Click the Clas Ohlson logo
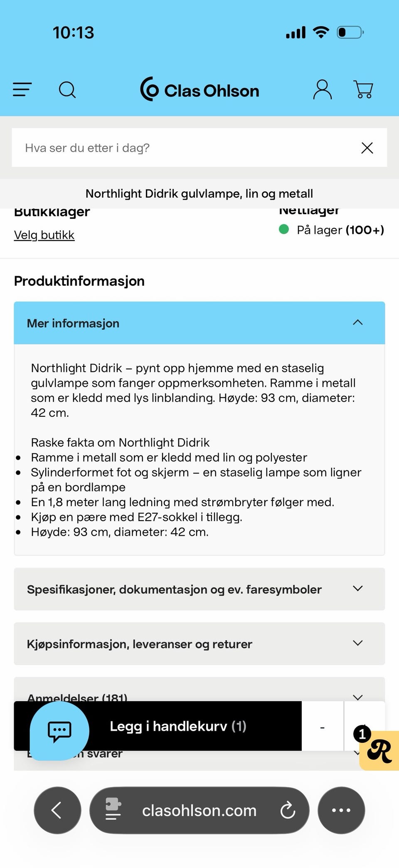The width and height of the screenshot is (399, 868). click(x=199, y=89)
